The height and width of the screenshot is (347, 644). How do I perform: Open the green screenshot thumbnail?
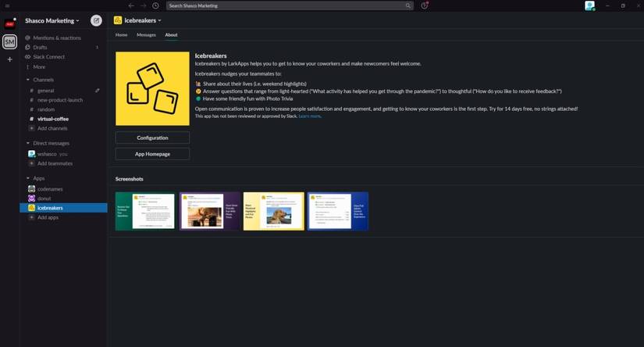tap(145, 211)
